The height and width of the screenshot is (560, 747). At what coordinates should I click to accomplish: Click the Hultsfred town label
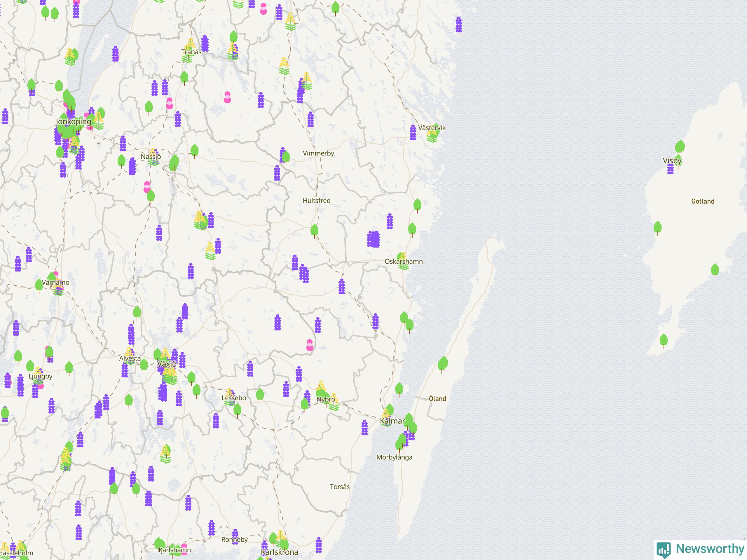coord(316,200)
